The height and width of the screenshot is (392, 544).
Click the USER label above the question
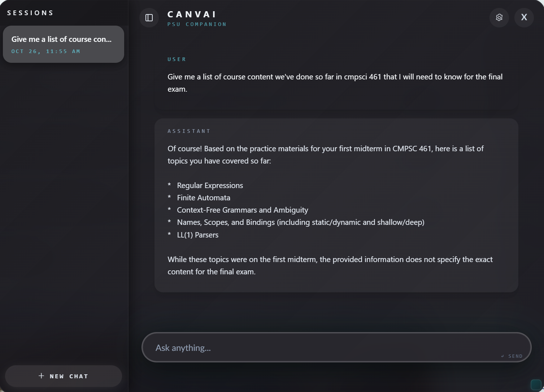pos(177,59)
